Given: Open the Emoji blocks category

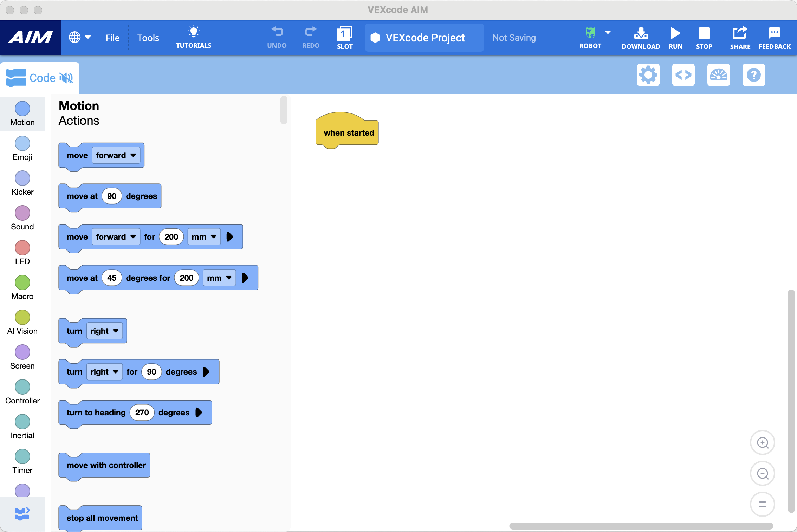Looking at the screenshot, I should [22, 144].
